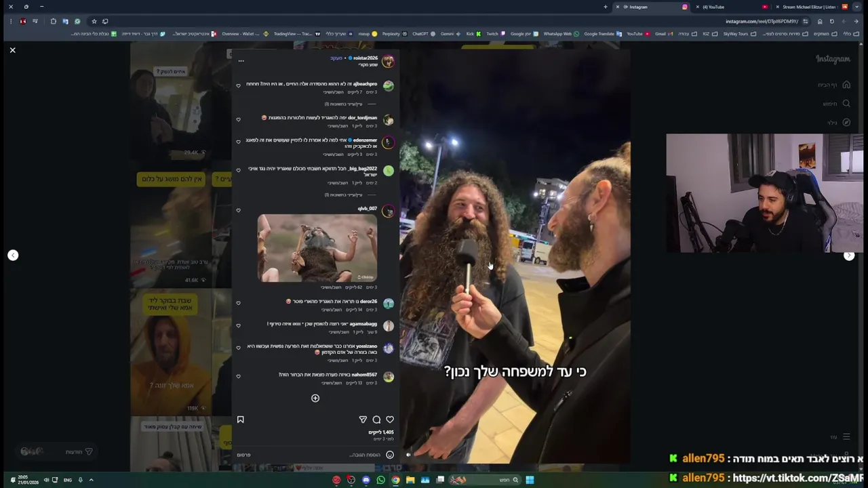Go to the previous reel using the left arrow

click(13, 255)
